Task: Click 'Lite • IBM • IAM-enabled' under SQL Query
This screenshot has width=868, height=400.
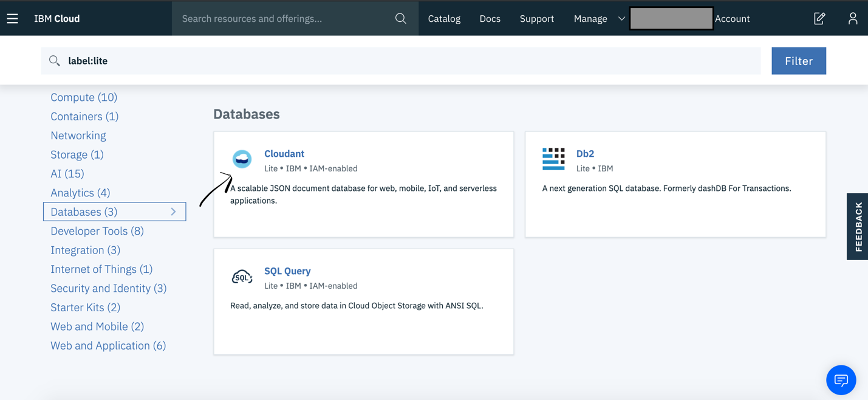Action: pos(311,286)
